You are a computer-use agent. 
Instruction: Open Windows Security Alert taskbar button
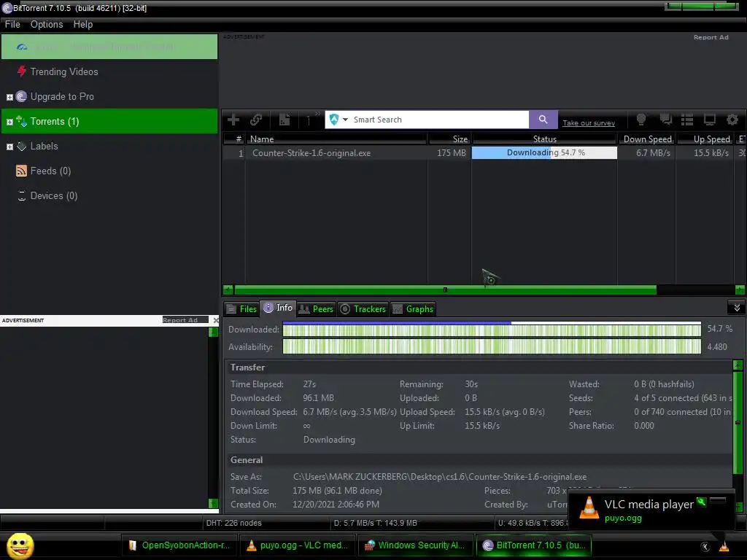coord(415,545)
